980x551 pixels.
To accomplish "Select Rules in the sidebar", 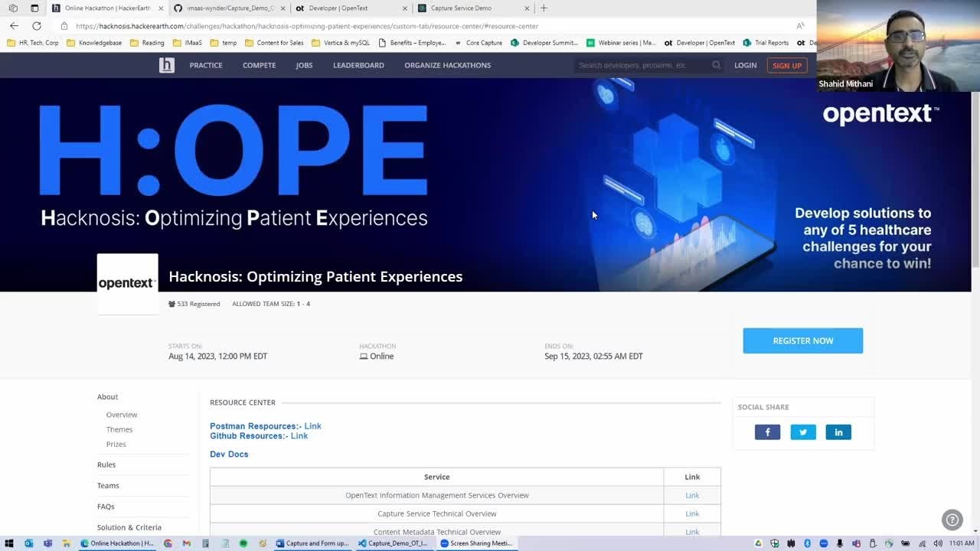I will [106, 465].
